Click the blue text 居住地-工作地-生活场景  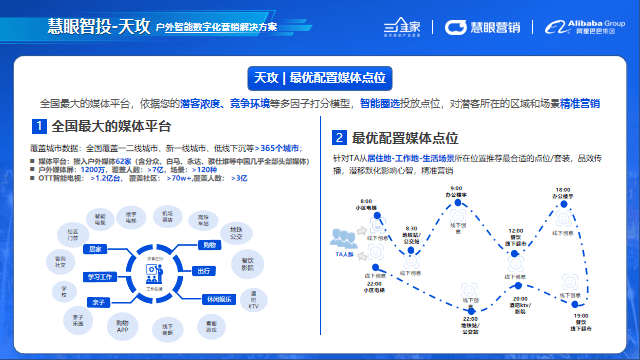(411, 158)
